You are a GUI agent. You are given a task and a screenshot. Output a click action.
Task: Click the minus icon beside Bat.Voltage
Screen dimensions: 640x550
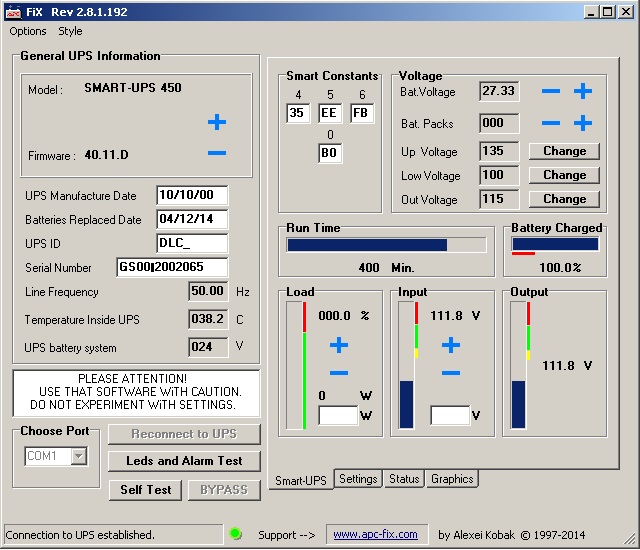click(x=551, y=92)
